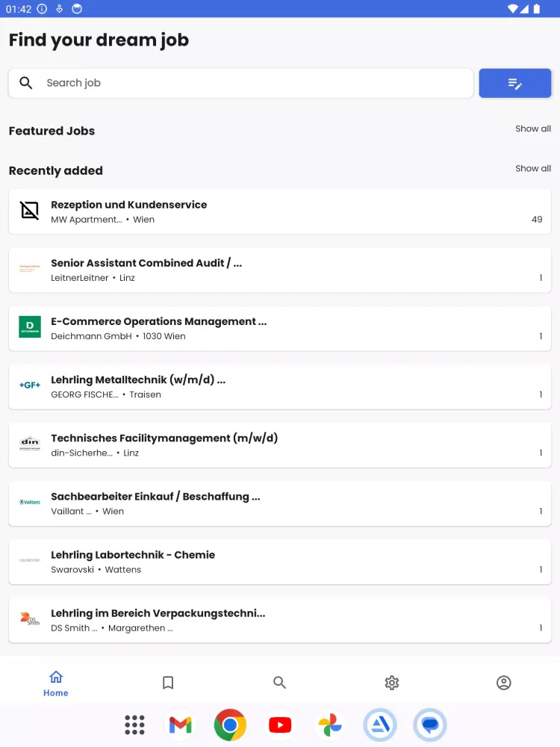Open the search icon in bottom navigation
The image size is (560, 747).
coord(280,682)
